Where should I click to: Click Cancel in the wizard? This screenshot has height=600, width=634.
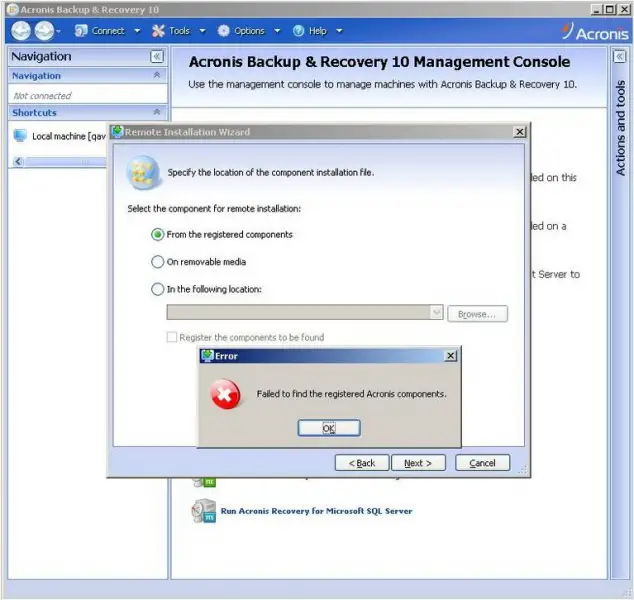482,463
